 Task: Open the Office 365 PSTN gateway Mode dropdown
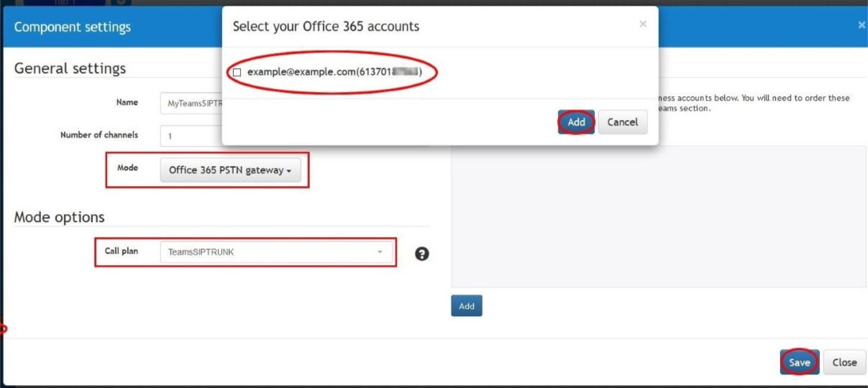[x=230, y=170]
